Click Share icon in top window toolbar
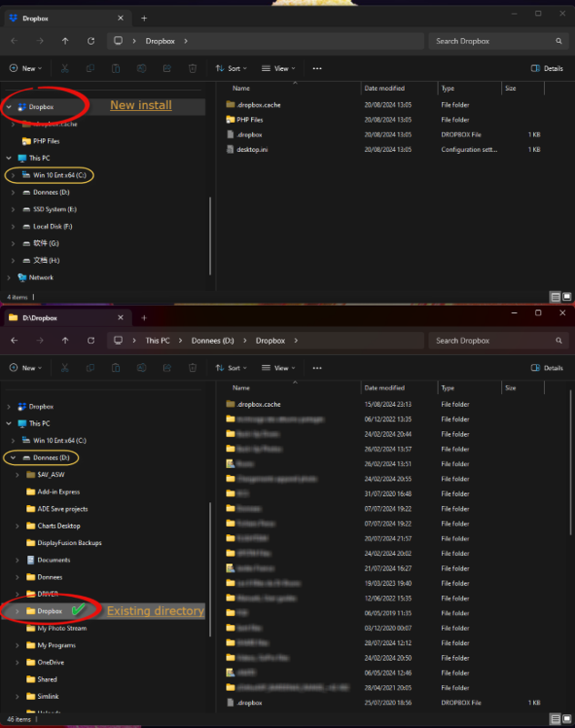The height and width of the screenshot is (728, 575). 167,68
